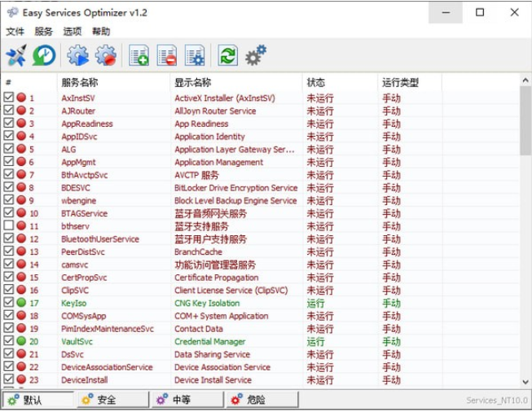Click the green refresh arrows icon

point(227,55)
